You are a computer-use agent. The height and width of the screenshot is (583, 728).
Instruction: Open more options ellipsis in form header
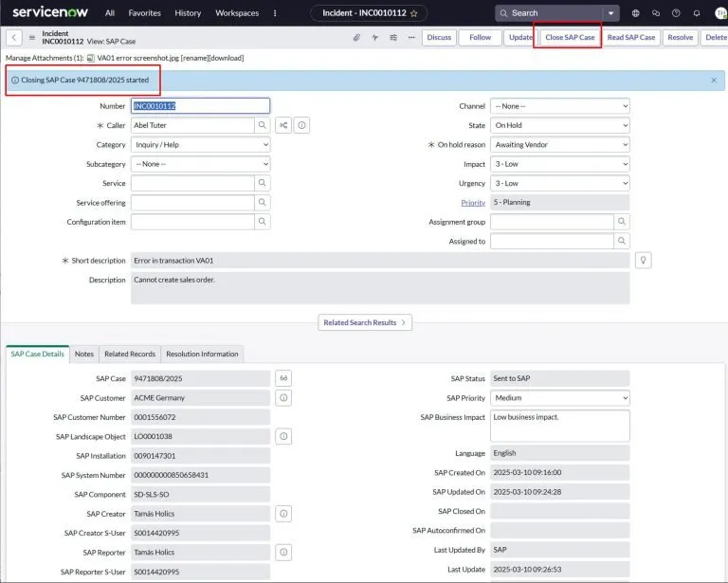(x=411, y=38)
